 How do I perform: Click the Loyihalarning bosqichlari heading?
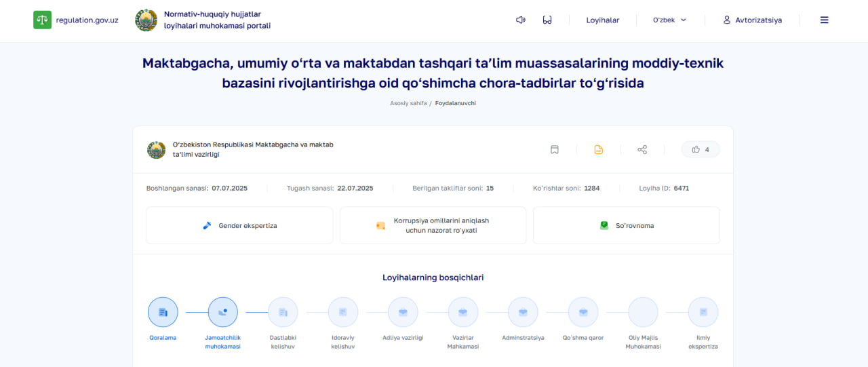tap(433, 277)
